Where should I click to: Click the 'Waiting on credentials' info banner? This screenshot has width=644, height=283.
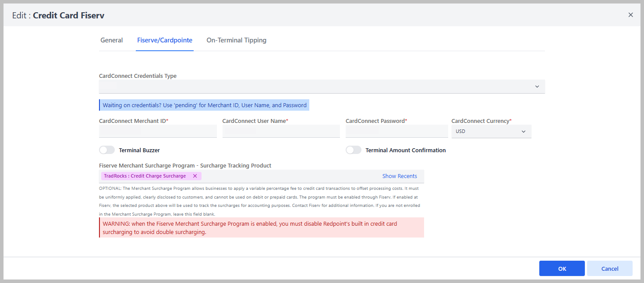coord(204,105)
